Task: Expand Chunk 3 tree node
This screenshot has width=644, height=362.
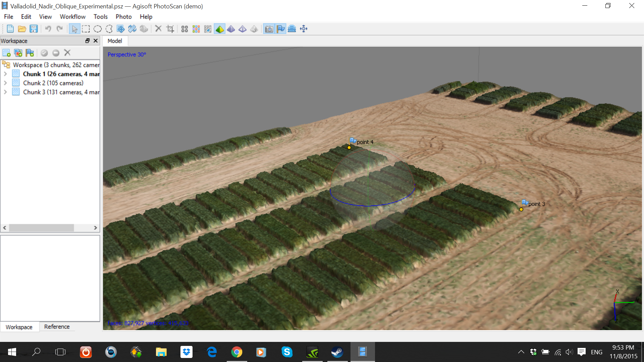Action: pyautogui.click(x=5, y=92)
